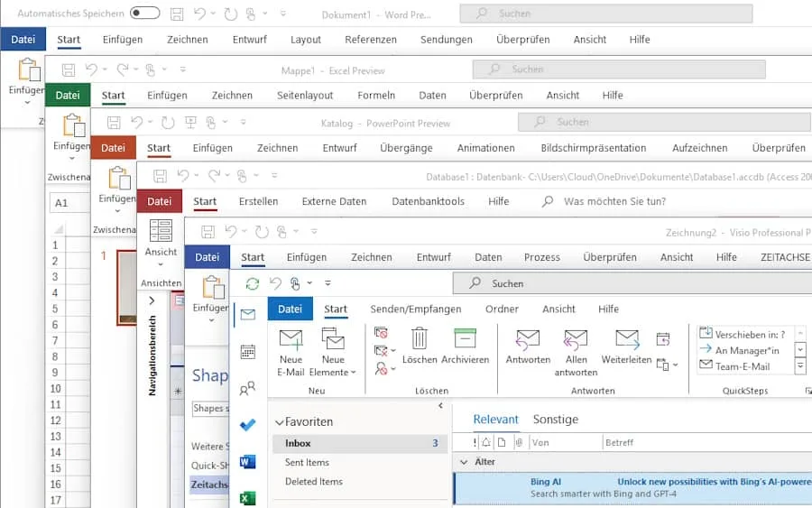Click the Outlook send/receive sync icon

point(253,283)
